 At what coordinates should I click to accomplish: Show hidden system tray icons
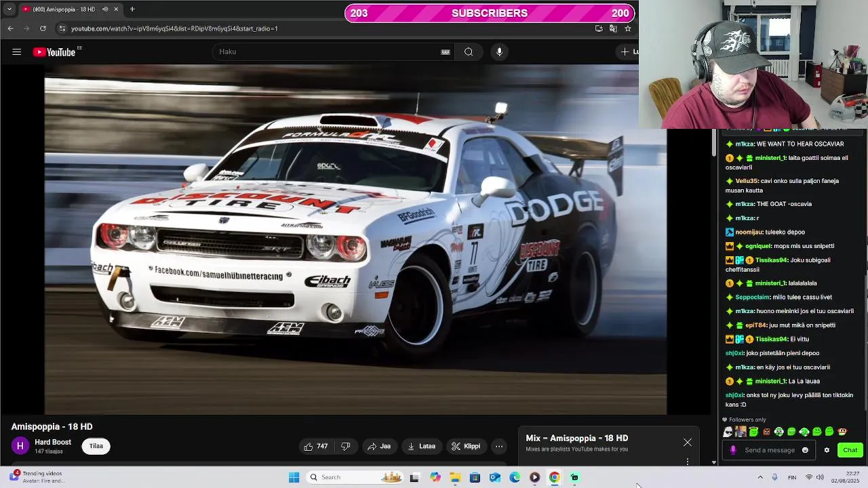pos(760,478)
